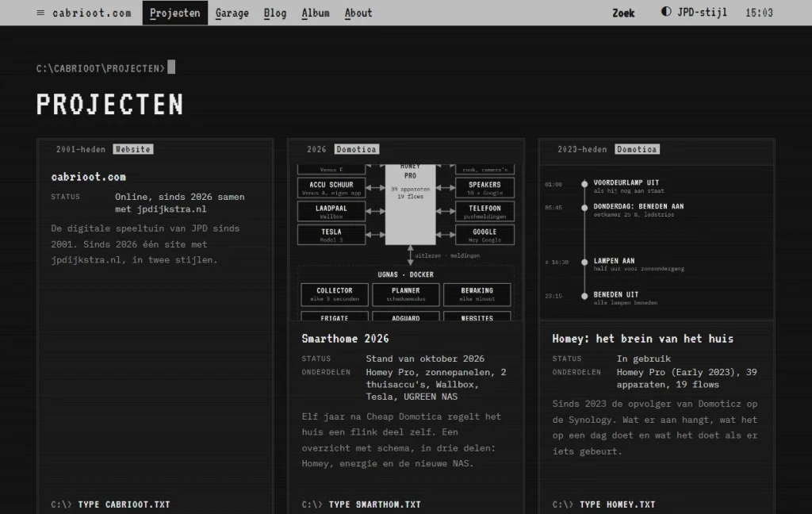Click the '2001-heden' date label
The image size is (812, 514).
point(81,149)
